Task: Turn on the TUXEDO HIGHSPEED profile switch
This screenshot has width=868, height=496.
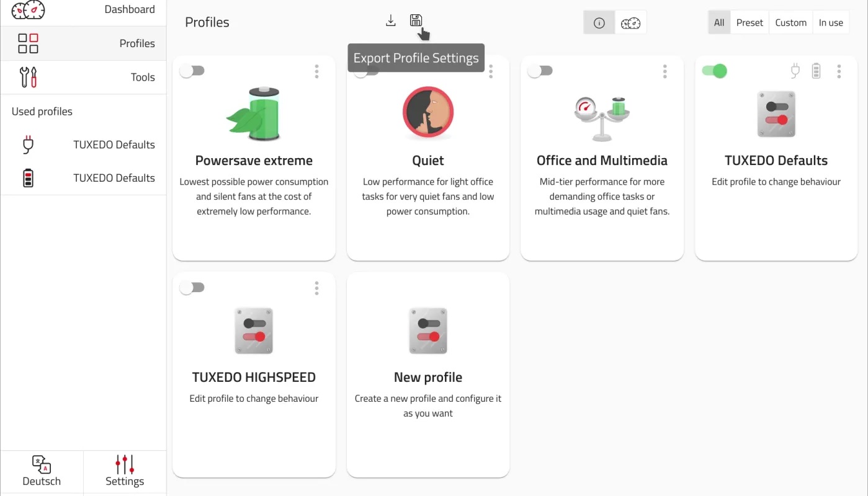Action: [192, 288]
